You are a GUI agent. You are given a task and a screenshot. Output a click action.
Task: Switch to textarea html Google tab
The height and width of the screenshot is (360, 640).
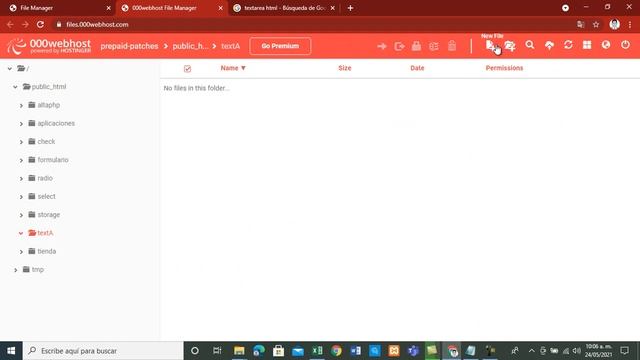(284, 8)
